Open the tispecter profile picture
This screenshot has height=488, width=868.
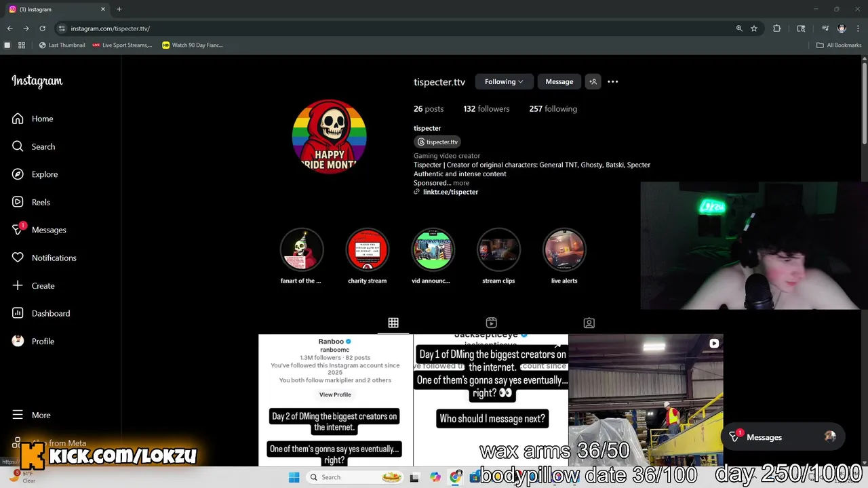(x=330, y=136)
